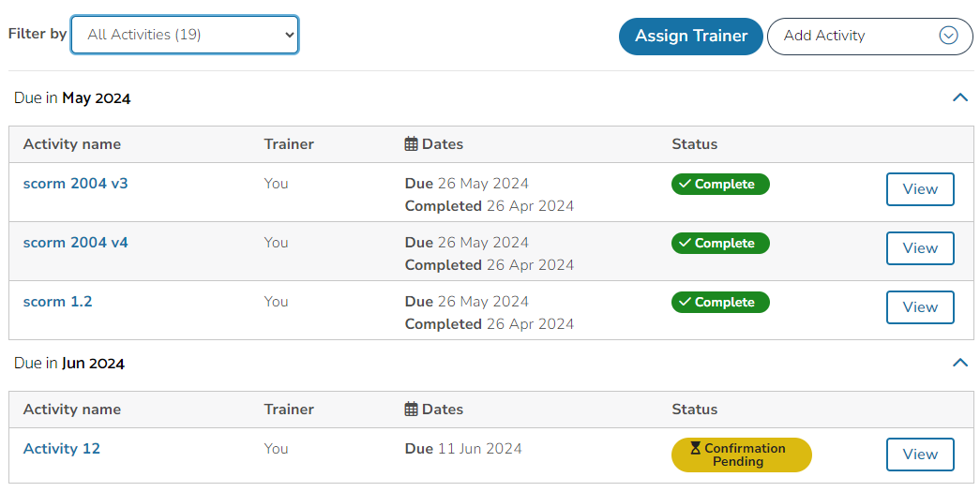The width and height of the screenshot is (980, 492).
Task: View the Activity 12 row
Action: pyautogui.click(x=920, y=455)
